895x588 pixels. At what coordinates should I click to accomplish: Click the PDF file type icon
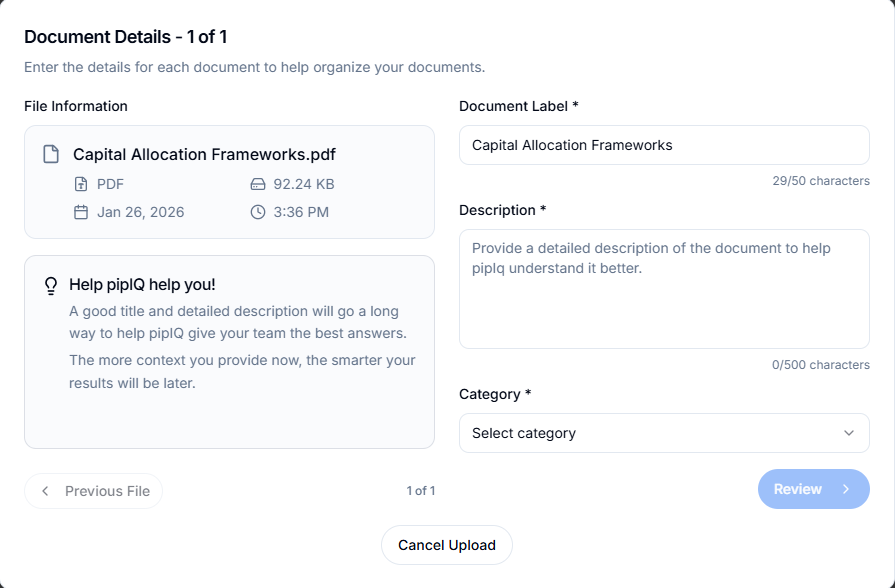81,184
